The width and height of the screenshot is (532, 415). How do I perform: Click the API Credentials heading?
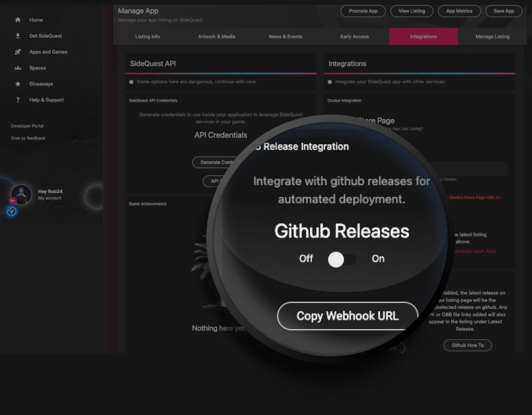221,135
